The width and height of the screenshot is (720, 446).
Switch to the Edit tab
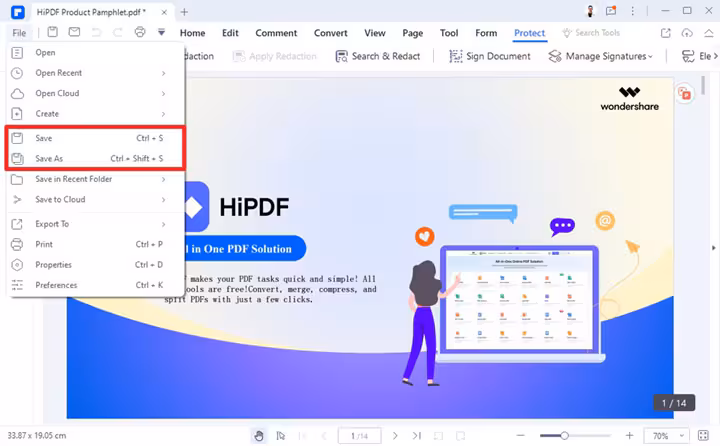click(x=230, y=33)
